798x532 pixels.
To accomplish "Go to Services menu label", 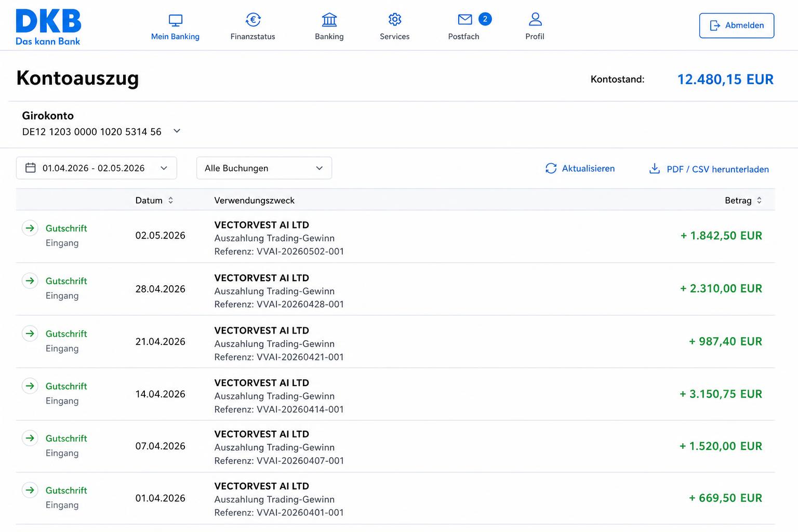I will (x=395, y=36).
